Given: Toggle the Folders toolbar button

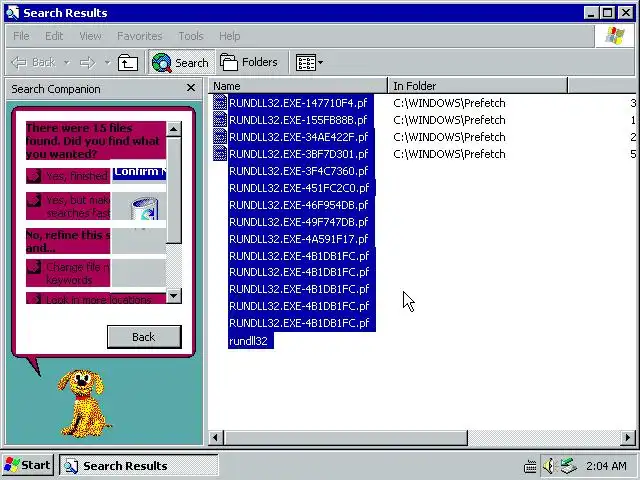Looking at the screenshot, I should (x=249, y=62).
